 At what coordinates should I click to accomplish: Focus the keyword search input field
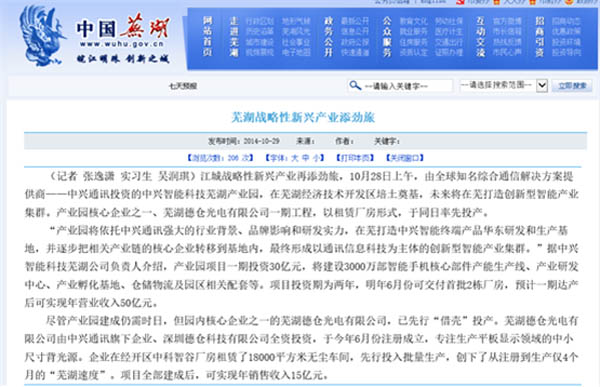click(x=400, y=86)
